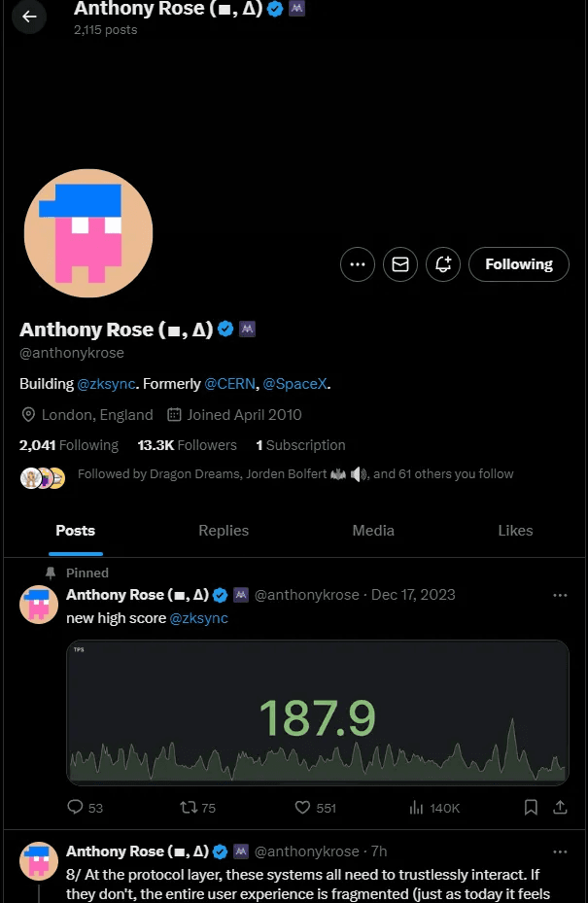Open the @CERN link in bio
This screenshot has width=588, height=903.
click(229, 384)
